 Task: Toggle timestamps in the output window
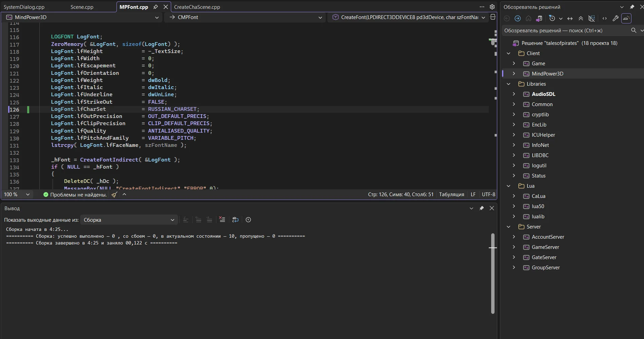(x=248, y=220)
